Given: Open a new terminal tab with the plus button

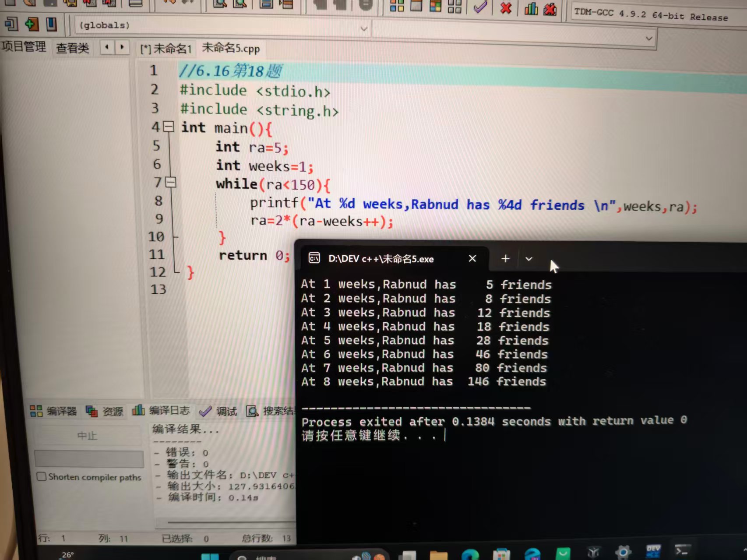Looking at the screenshot, I should coord(504,259).
